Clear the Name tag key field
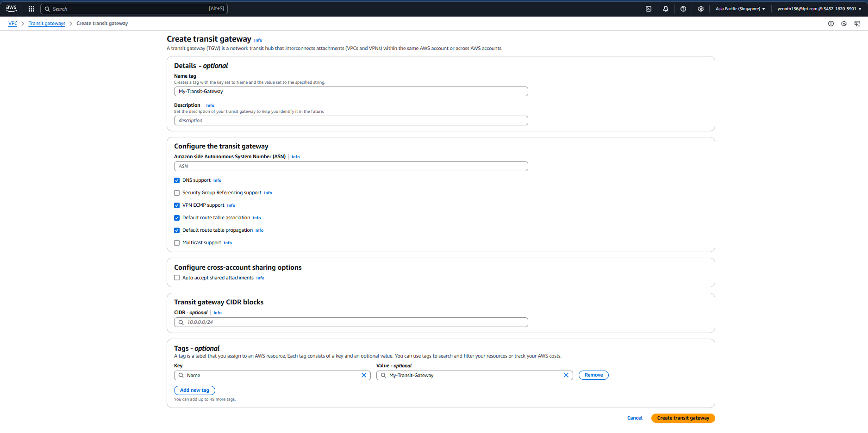Screen dimensions: 868x433 [x=364, y=375]
